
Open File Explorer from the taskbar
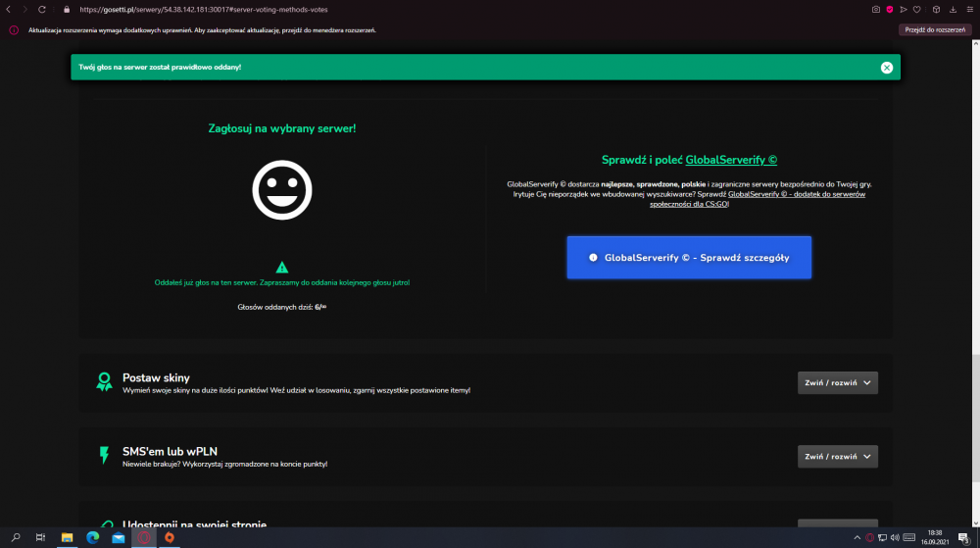coord(67,537)
